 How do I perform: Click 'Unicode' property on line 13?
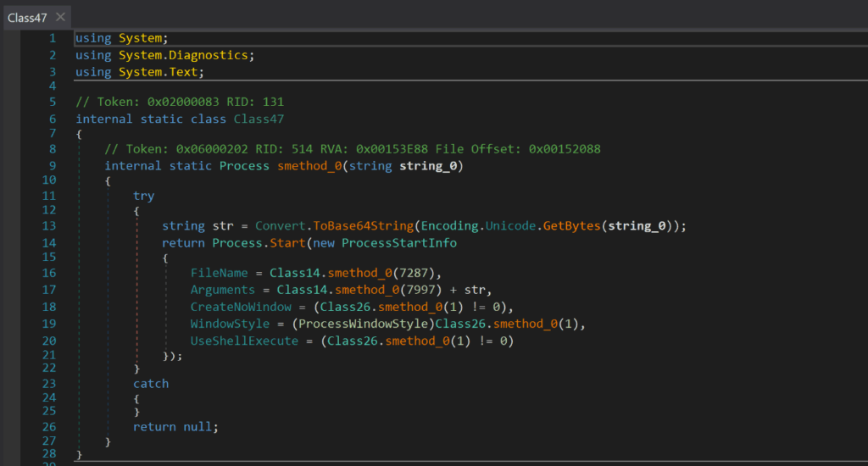pyautogui.click(x=510, y=226)
